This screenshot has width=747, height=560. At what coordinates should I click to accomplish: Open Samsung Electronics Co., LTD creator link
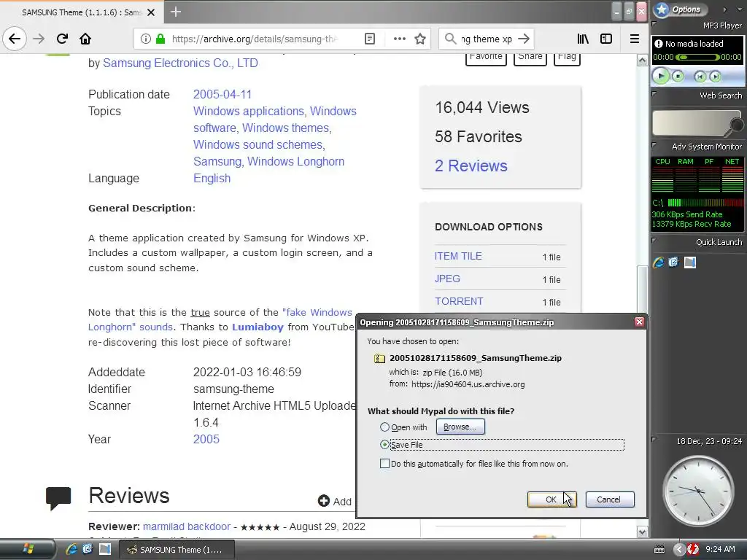tap(180, 63)
